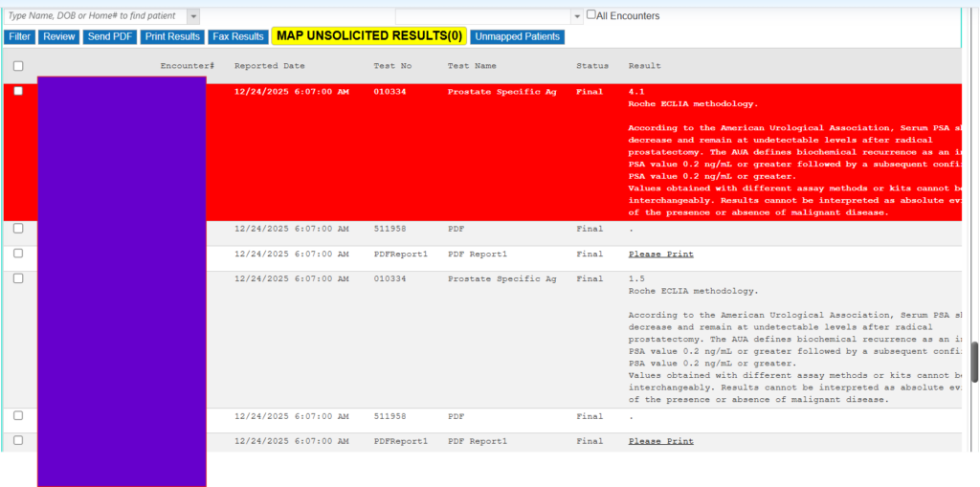
Task: Toggle the select-all checkbox in table header
Action: click(18, 66)
